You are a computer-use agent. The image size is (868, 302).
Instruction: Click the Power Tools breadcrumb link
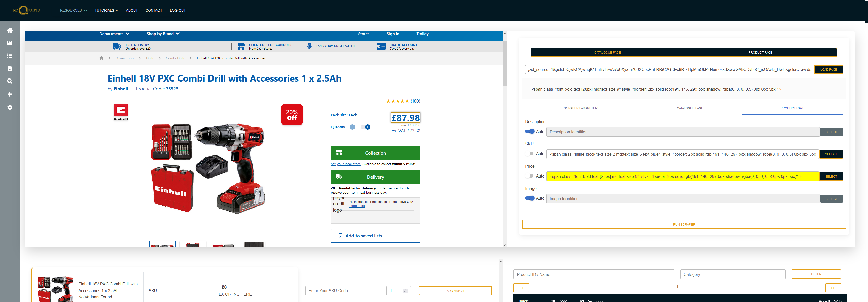coord(125,58)
